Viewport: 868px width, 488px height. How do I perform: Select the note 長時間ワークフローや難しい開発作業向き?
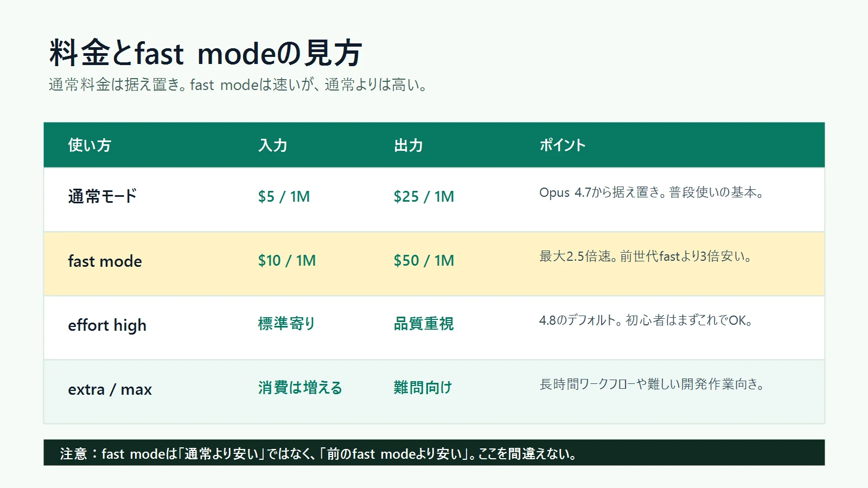pos(652,384)
